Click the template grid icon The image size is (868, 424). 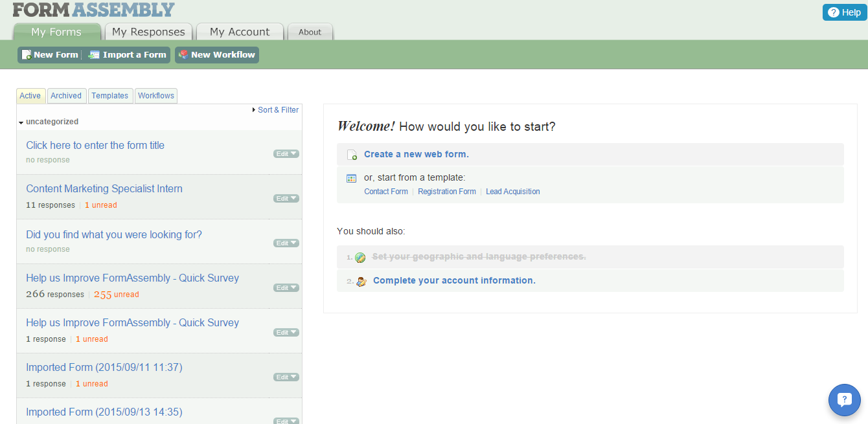click(x=352, y=178)
